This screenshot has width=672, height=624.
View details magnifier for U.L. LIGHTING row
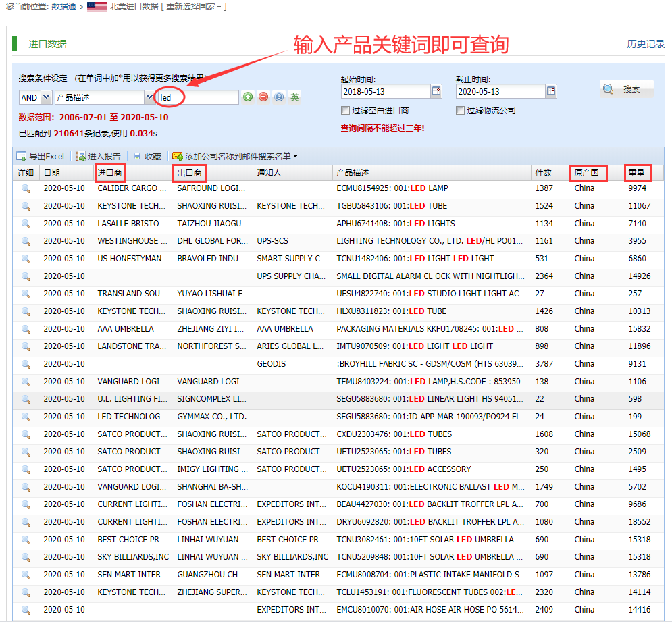click(26, 399)
